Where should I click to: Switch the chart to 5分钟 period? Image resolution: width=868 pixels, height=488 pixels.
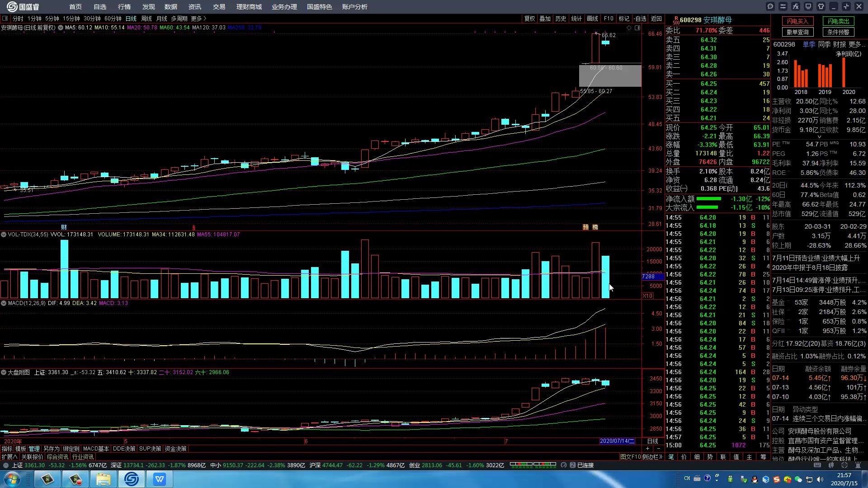[x=52, y=19]
